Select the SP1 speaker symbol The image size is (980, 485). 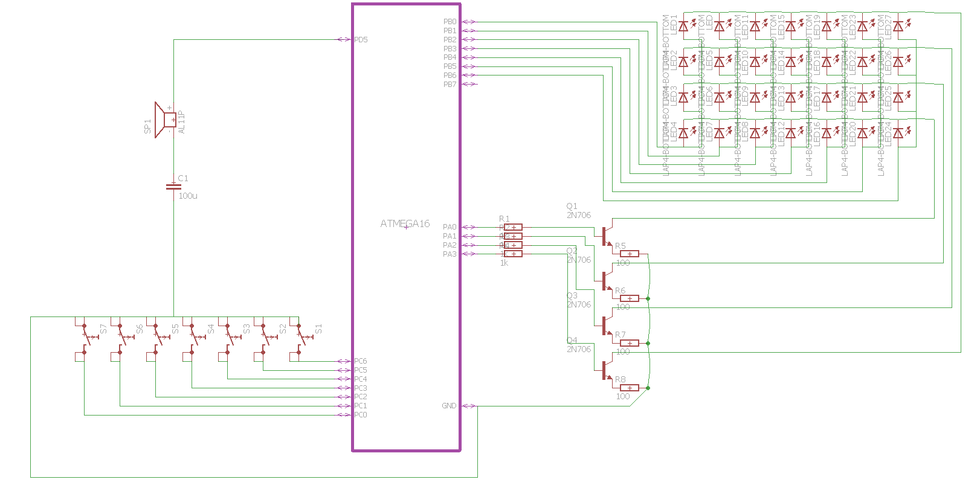coord(166,120)
